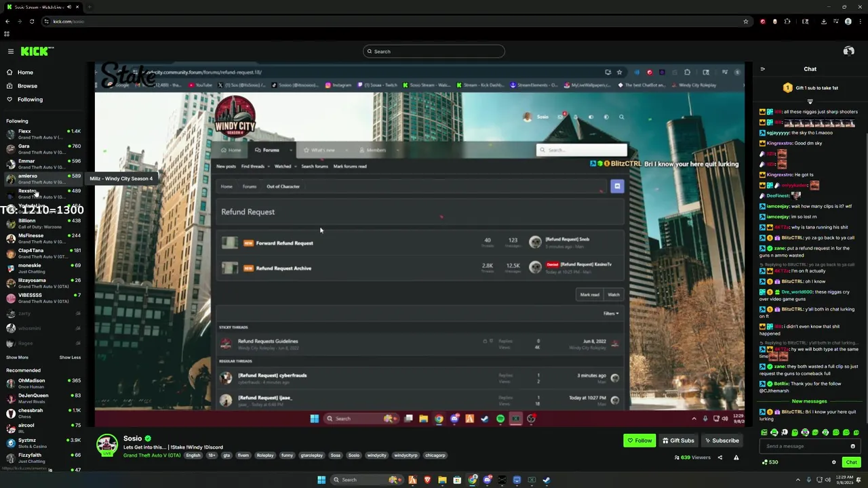Bookmark page with star icon in address bar

745,22
